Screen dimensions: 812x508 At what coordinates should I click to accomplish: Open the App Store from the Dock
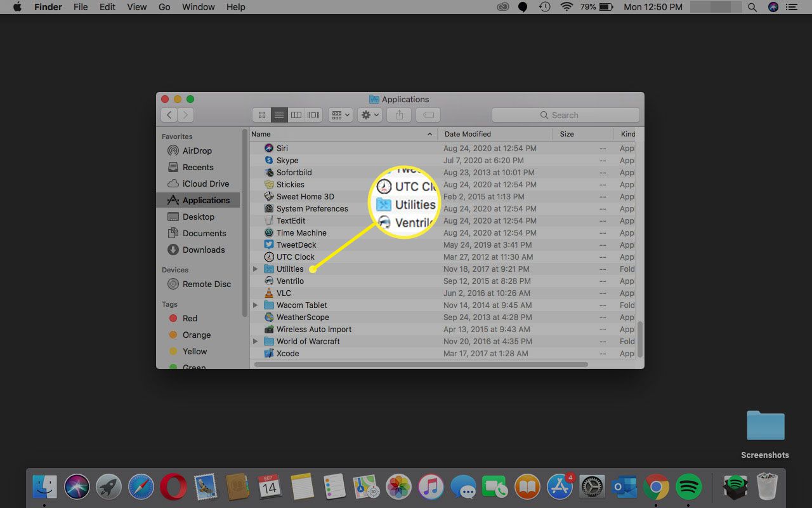tap(560, 487)
